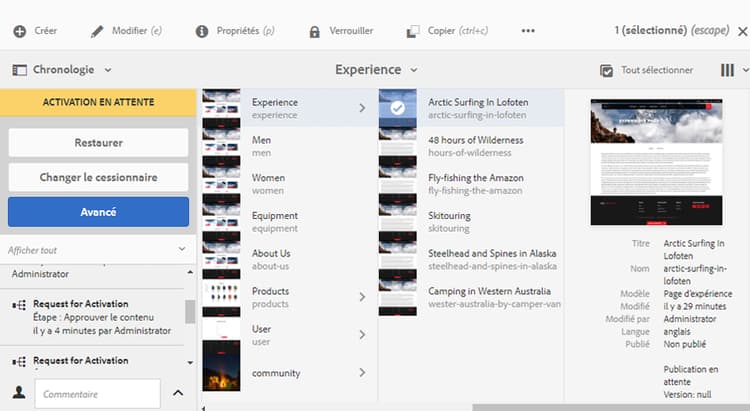Click the About Us page title
750x411 pixels.
click(271, 254)
